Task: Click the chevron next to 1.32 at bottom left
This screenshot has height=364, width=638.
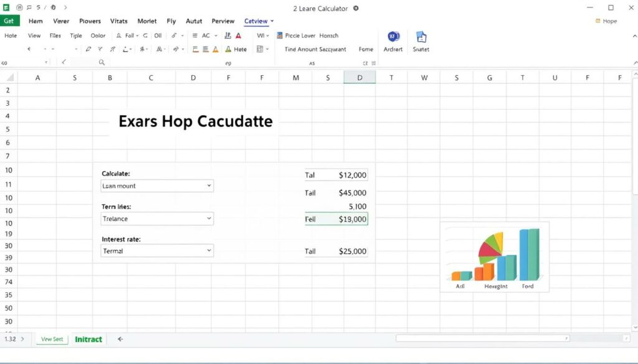Action: point(22,339)
